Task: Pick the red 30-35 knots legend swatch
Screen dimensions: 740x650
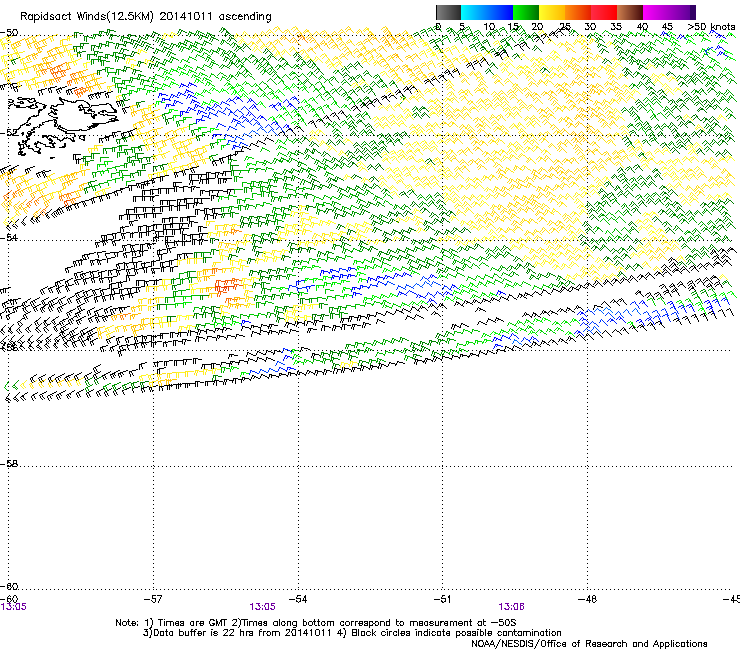Action: point(604,12)
